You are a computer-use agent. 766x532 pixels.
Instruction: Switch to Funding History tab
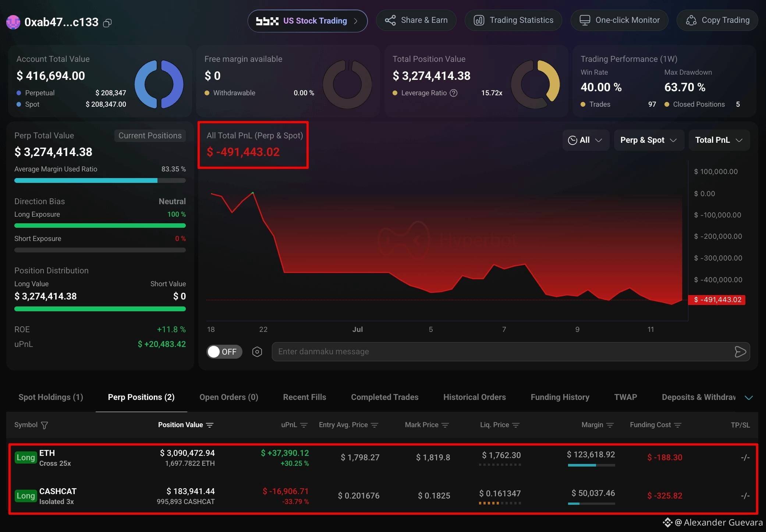pos(560,397)
